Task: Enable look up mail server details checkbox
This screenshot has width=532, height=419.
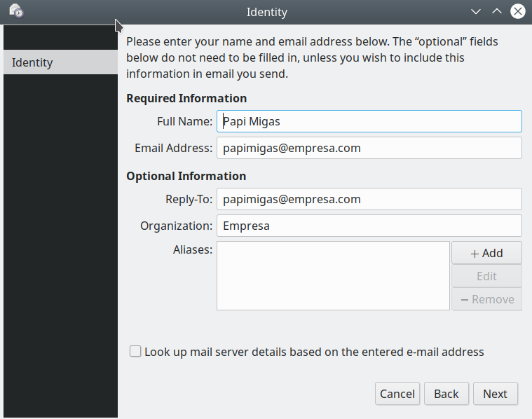Action: 135,352
